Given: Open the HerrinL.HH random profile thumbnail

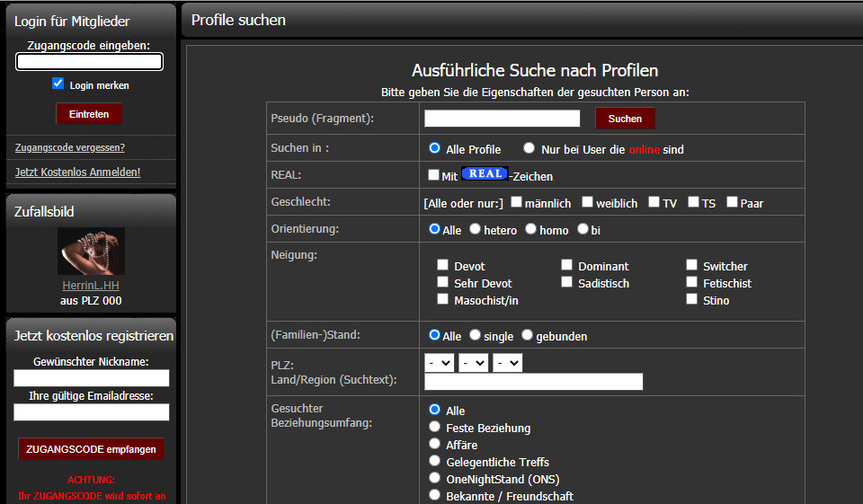Looking at the screenshot, I should (x=91, y=251).
